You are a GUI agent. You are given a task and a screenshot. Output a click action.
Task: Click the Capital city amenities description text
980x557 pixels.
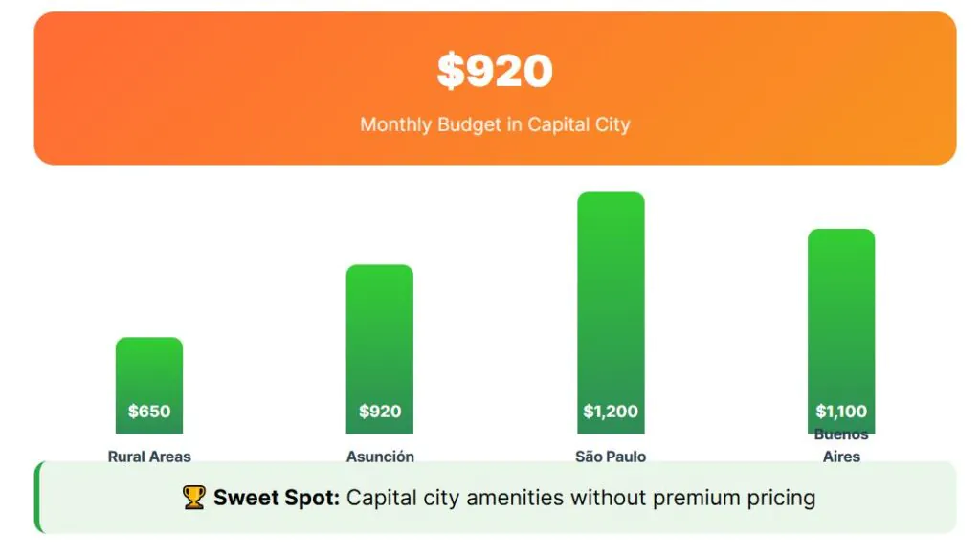point(581,498)
